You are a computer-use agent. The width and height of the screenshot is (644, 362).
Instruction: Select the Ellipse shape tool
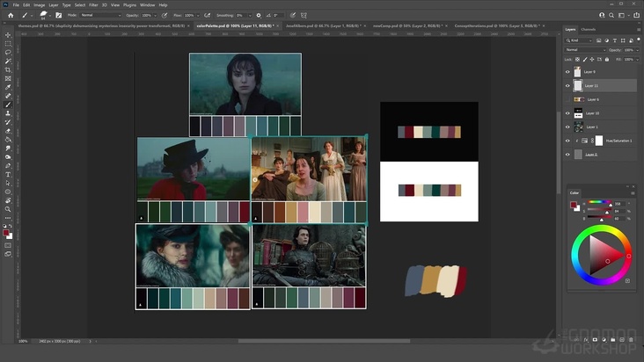point(8,192)
